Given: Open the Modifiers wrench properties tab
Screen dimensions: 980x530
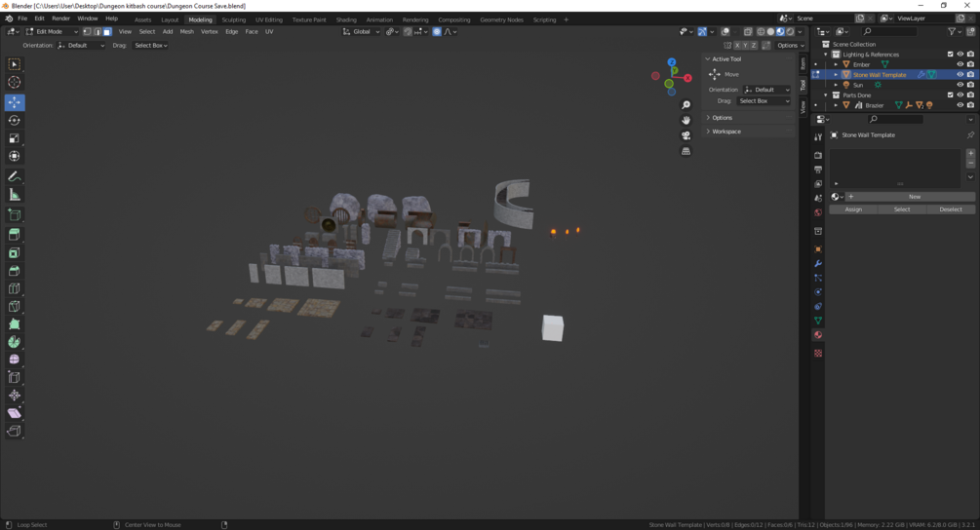Looking at the screenshot, I should pyautogui.click(x=818, y=263).
